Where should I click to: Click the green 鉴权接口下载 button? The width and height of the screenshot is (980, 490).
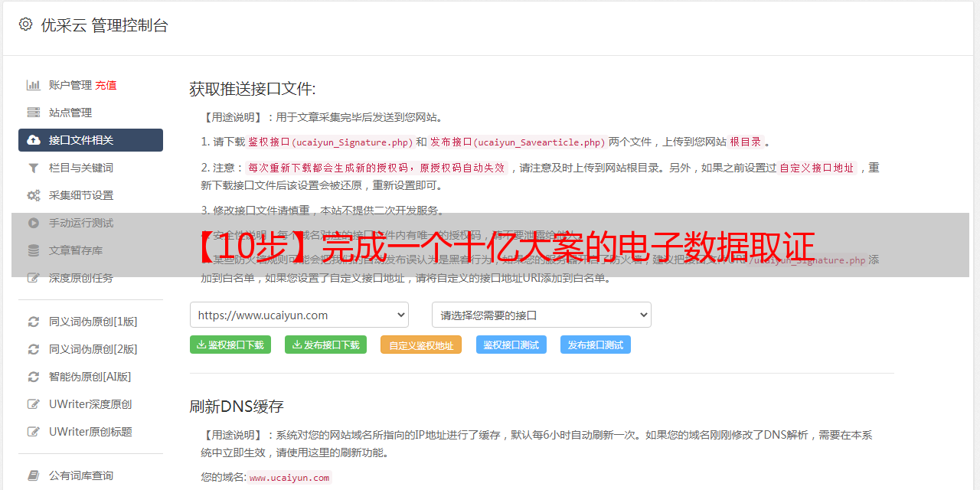click(x=230, y=345)
